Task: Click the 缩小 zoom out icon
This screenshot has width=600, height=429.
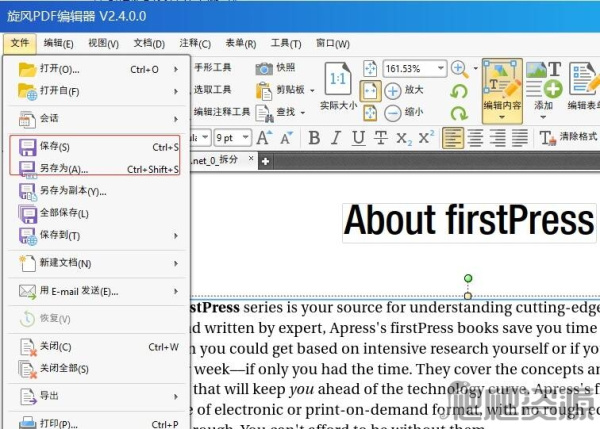Action: point(393,113)
